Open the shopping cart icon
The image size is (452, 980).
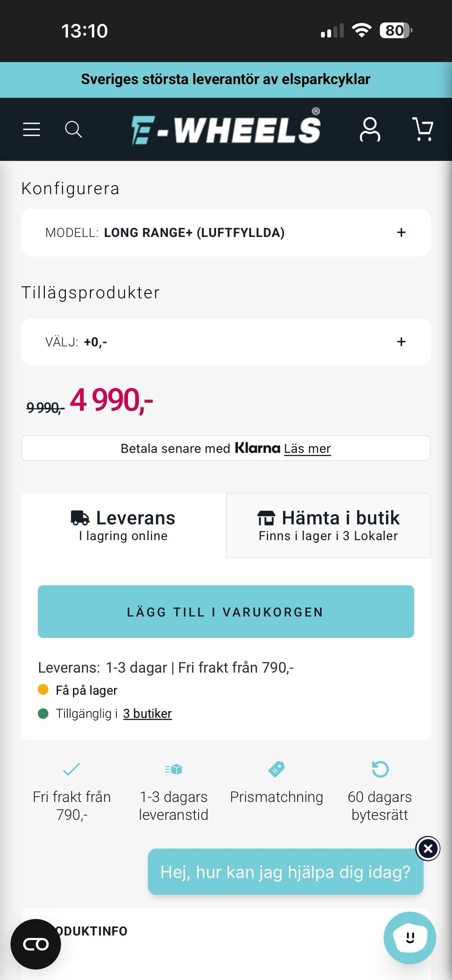[423, 130]
